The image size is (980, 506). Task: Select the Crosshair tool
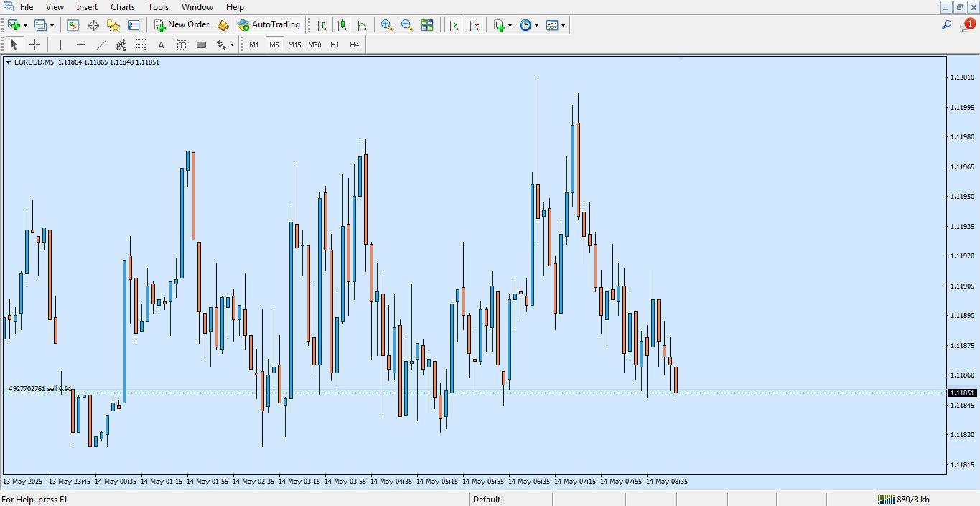click(x=34, y=44)
